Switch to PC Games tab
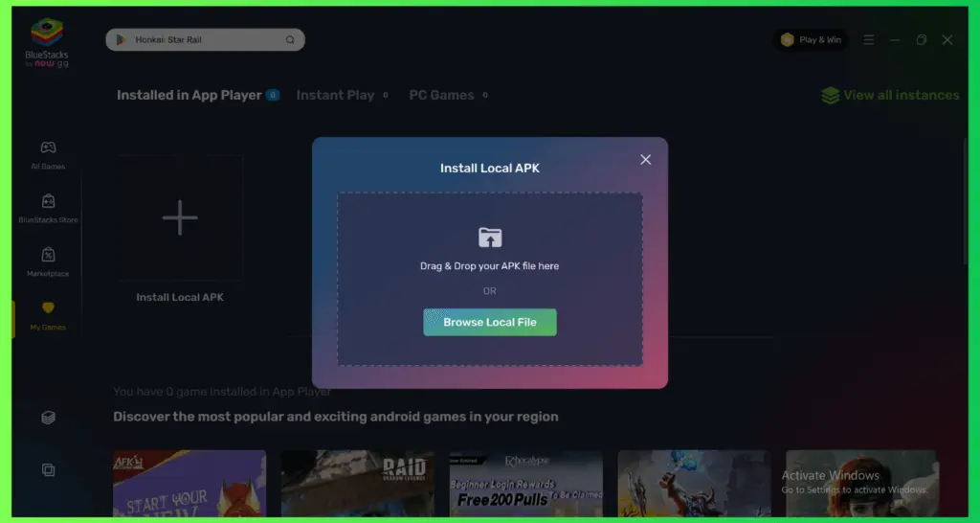980x523 pixels. [448, 95]
